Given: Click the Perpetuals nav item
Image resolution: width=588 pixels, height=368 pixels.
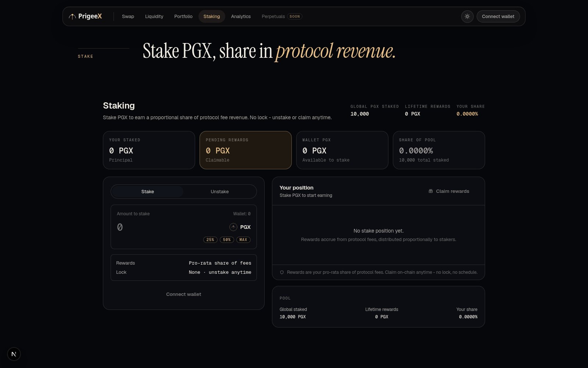Looking at the screenshot, I should point(273,17).
